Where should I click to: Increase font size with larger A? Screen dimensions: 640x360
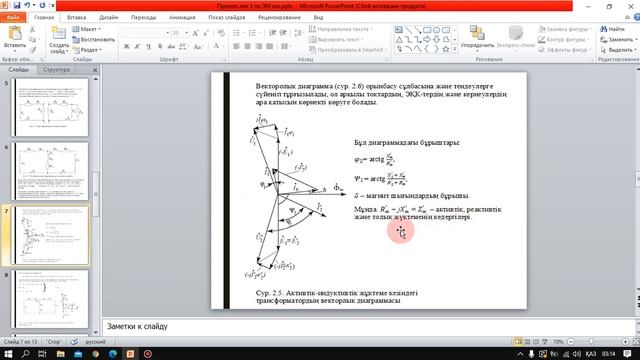195,33
